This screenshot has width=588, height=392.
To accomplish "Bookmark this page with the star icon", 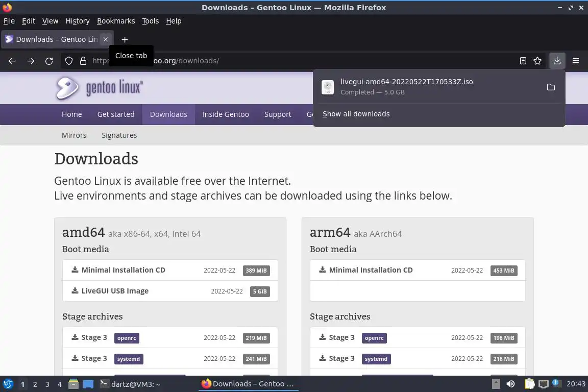I will pos(537,61).
